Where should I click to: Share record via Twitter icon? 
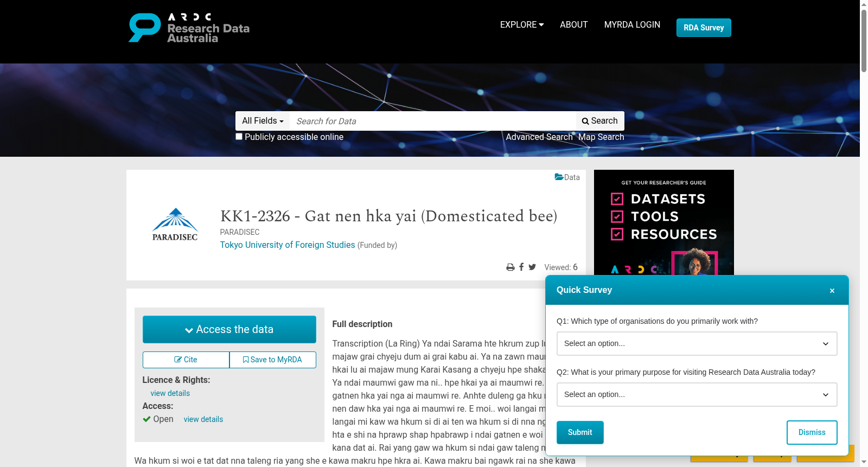coord(532,267)
